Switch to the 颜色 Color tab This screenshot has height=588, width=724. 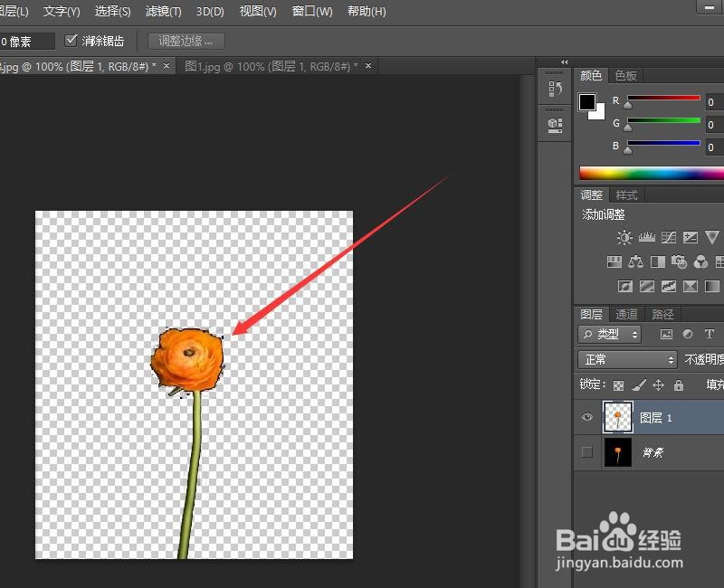coord(591,75)
